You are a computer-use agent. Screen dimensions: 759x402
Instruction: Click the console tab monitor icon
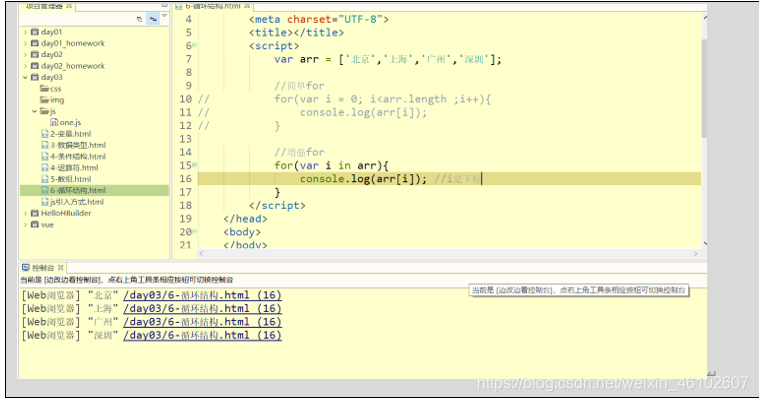pos(26,267)
